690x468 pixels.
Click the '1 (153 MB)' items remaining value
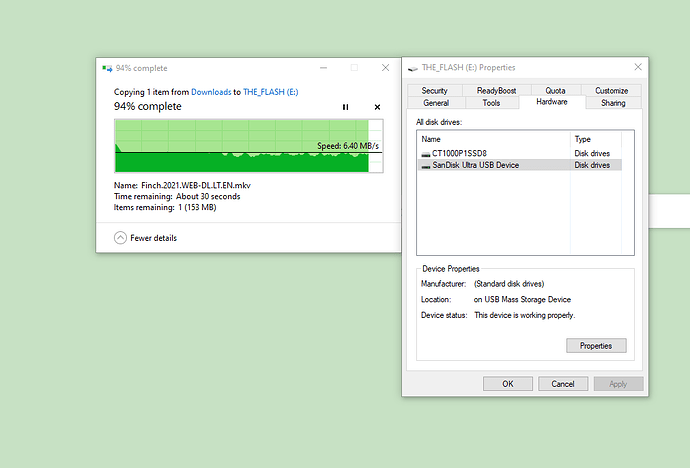[197, 207]
